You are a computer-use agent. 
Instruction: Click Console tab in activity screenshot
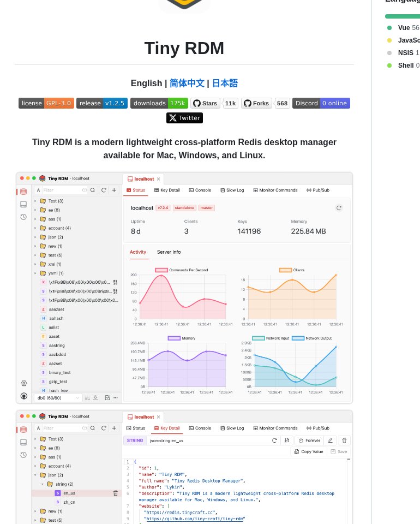(200, 190)
